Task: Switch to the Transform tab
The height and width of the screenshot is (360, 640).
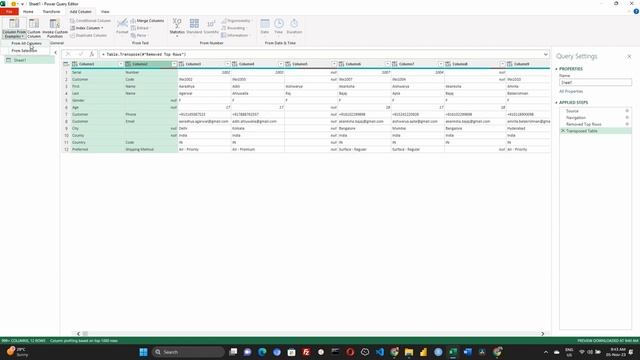Action: [x=51, y=11]
